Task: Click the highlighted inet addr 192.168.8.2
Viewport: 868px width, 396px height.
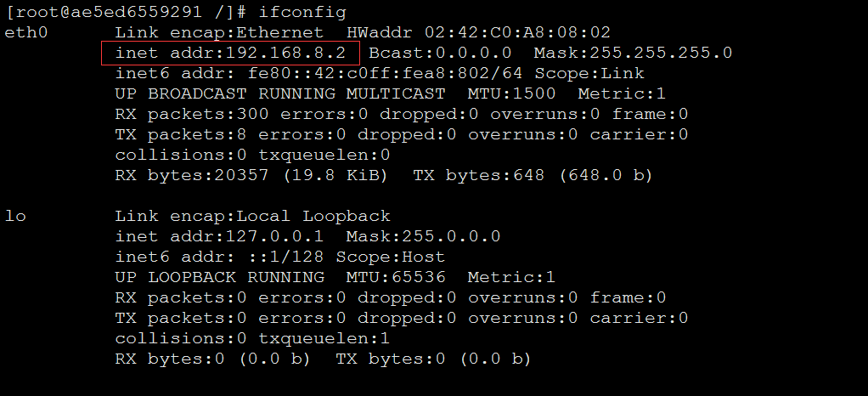Action: click(x=230, y=54)
